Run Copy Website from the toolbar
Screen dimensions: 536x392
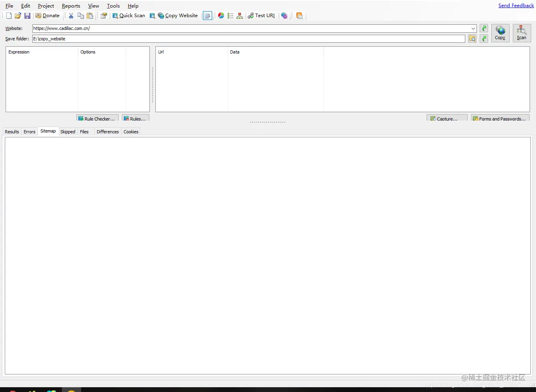178,16
